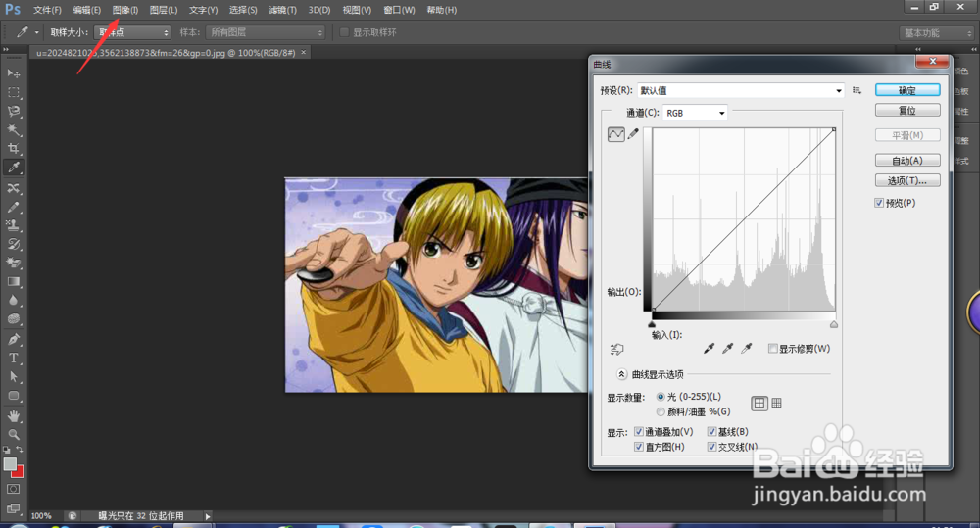This screenshot has height=528, width=980.
Task: Click 确定 to confirm Curves
Action: tap(907, 90)
